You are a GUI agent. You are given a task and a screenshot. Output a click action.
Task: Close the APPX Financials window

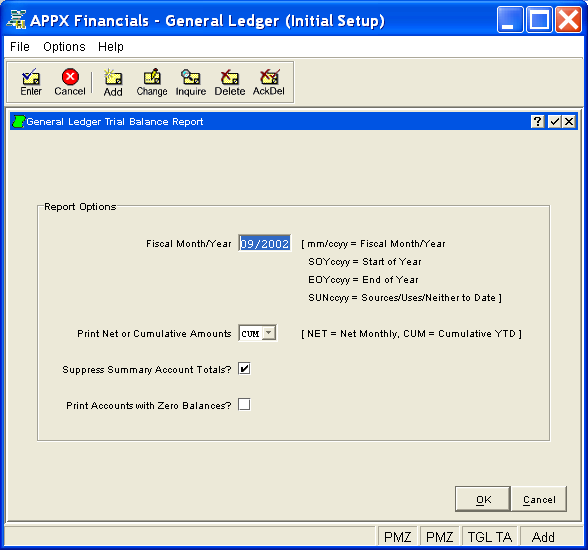point(568,19)
